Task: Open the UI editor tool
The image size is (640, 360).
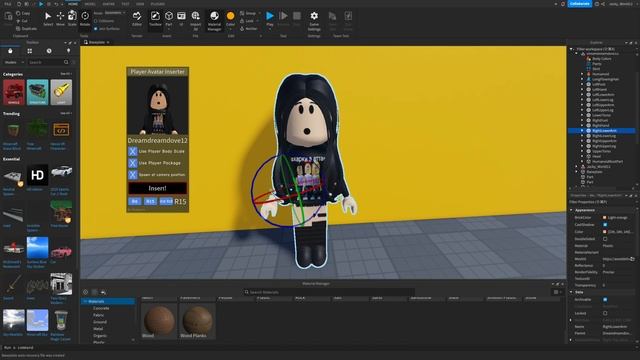Action: click(x=182, y=19)
